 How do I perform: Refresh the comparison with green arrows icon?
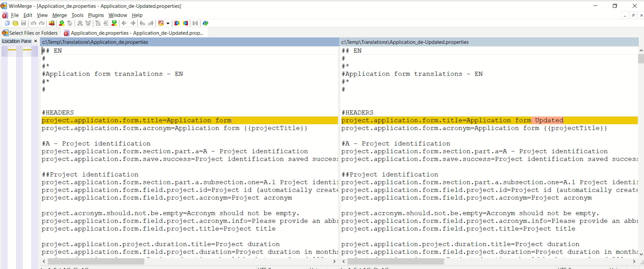(x=205, y=23)
